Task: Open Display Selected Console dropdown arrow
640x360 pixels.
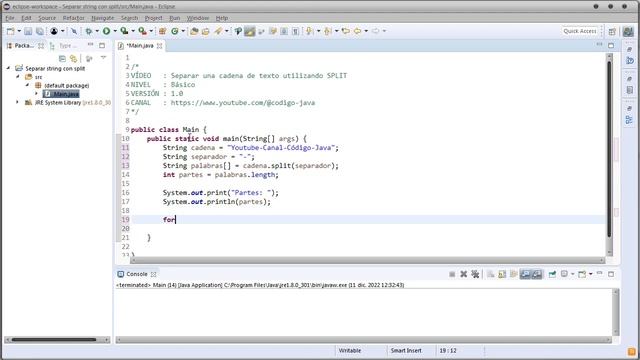Action: coord(572,274)
